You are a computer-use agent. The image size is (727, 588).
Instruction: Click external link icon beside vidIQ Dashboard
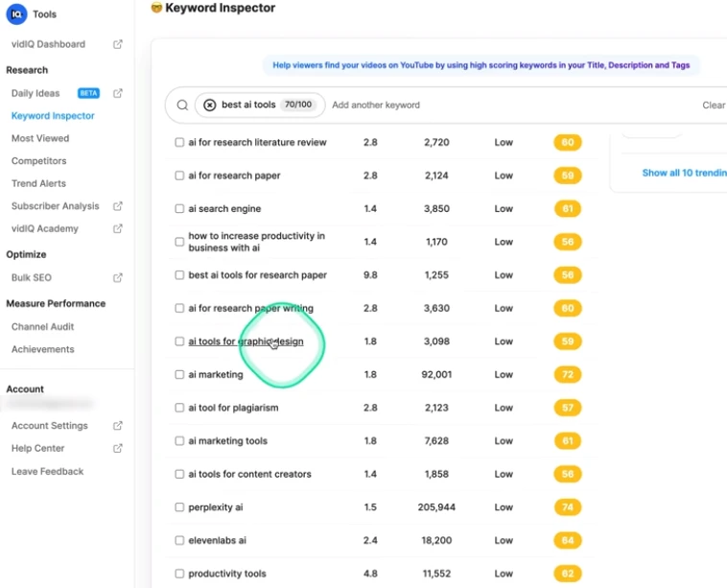click(118, 44)
